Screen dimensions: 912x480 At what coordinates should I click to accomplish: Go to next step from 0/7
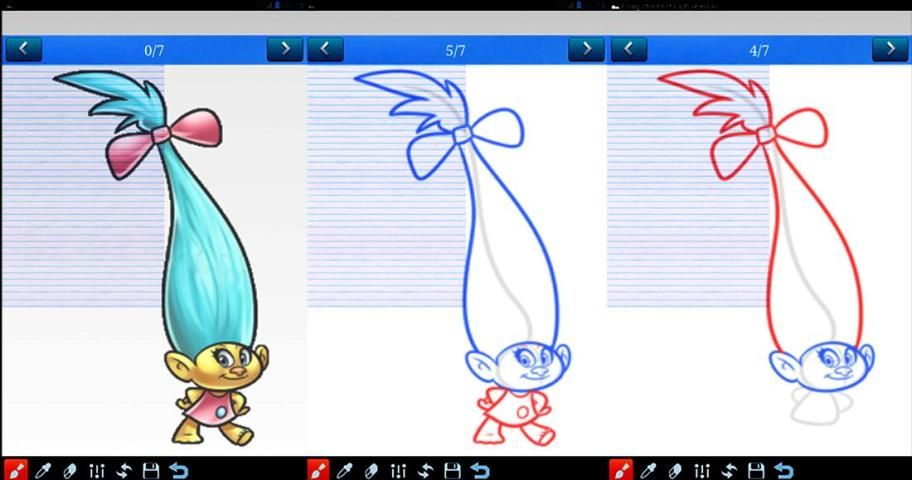click(x=285, y=49)
